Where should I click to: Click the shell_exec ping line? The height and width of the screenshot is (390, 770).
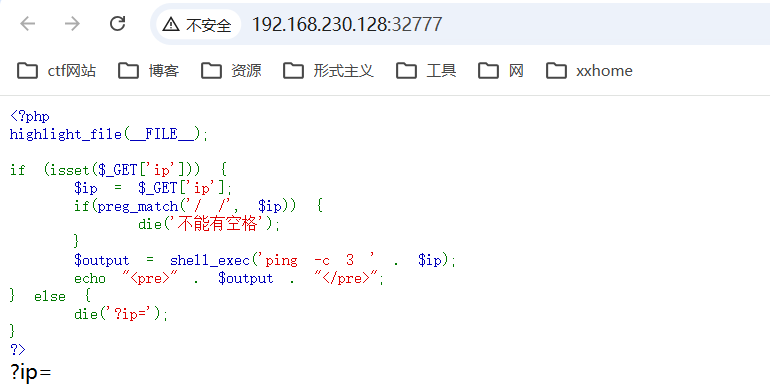(x=265, y=260)
